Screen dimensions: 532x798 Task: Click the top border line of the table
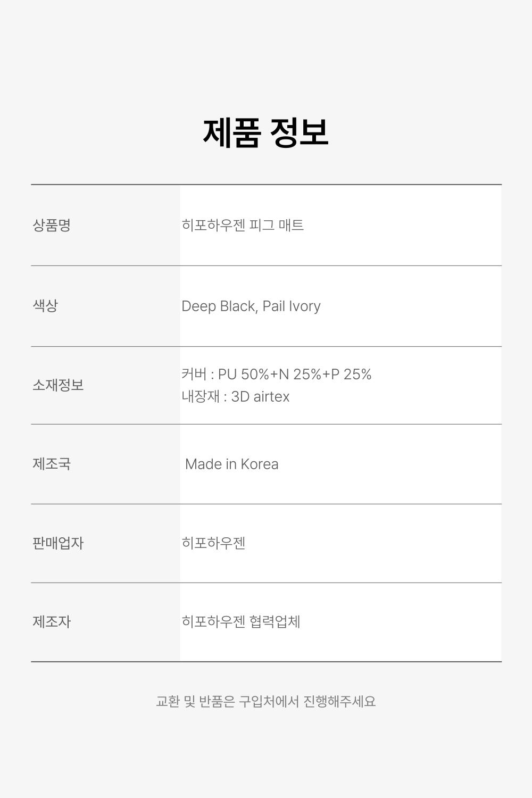266,185
